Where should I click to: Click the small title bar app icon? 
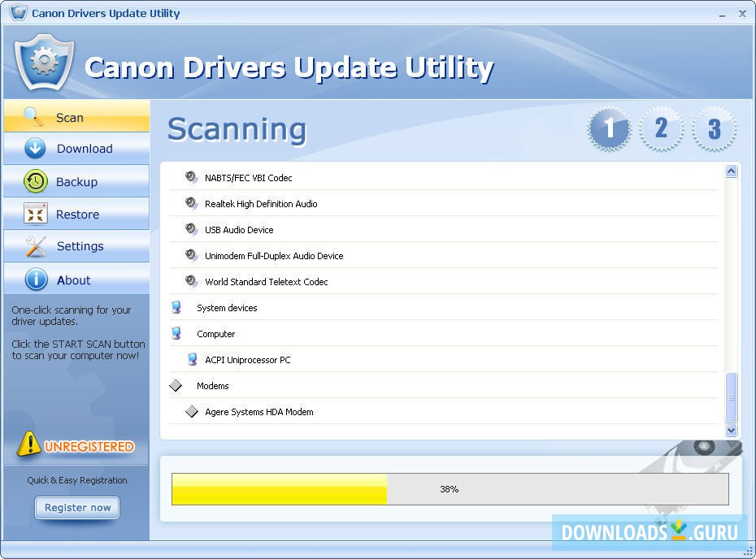(x=19, y=12)
